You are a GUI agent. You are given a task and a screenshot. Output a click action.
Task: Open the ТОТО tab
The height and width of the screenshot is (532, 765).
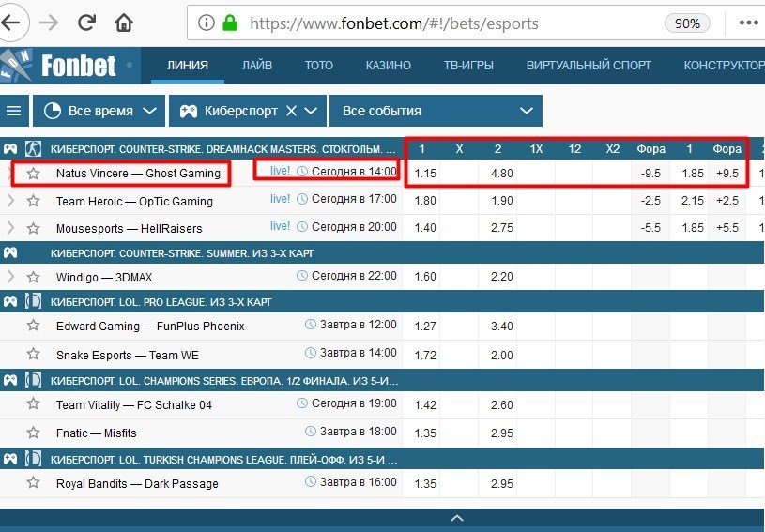tap(318, 66)
